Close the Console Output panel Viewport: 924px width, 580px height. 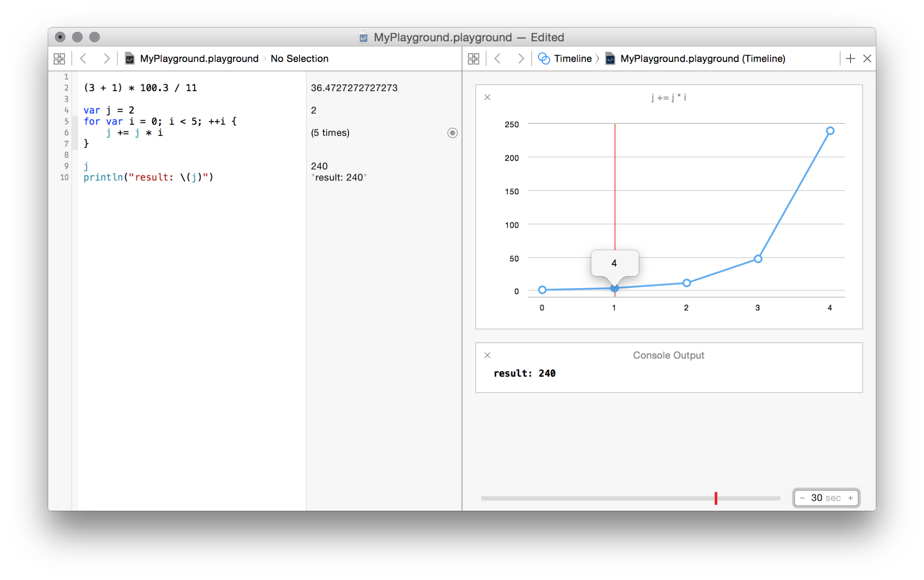tap(487, 355)
